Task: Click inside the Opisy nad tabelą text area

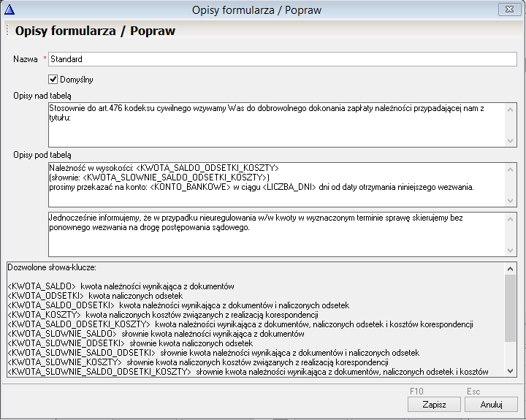Action: [272, 123]
